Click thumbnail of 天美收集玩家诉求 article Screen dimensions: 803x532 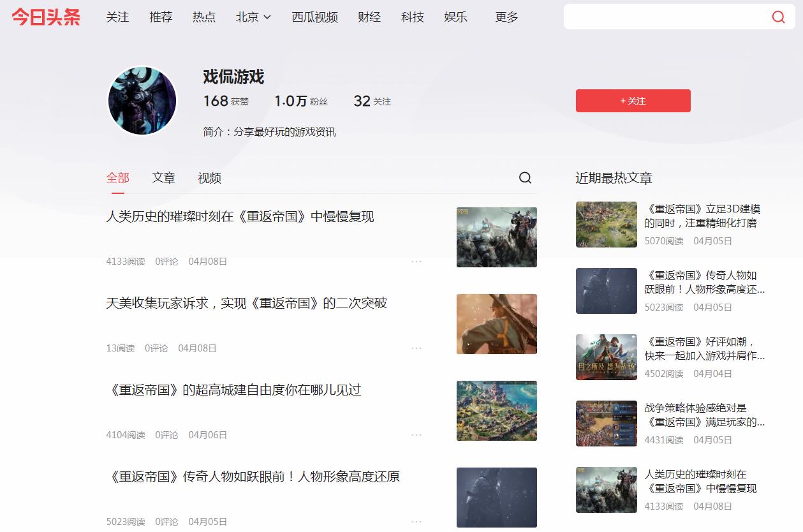click(x=497, y=323)
